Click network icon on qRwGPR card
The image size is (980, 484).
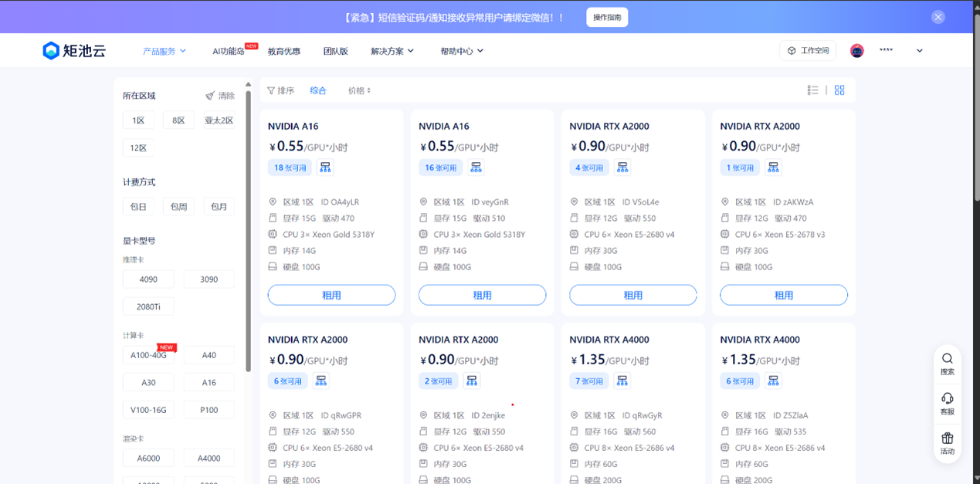click(321, 381)
